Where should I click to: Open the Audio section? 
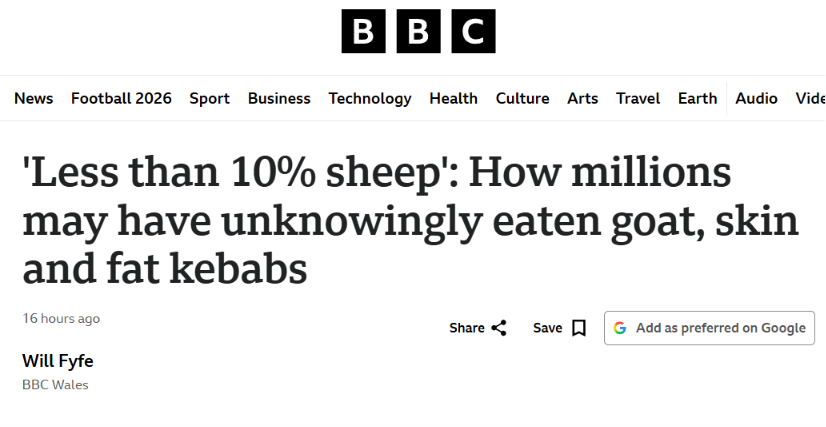pos(756,98)
